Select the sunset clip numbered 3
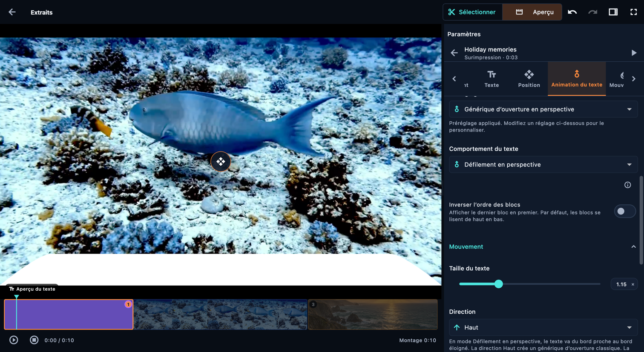644x352 pixels. (x=373, y=315)
